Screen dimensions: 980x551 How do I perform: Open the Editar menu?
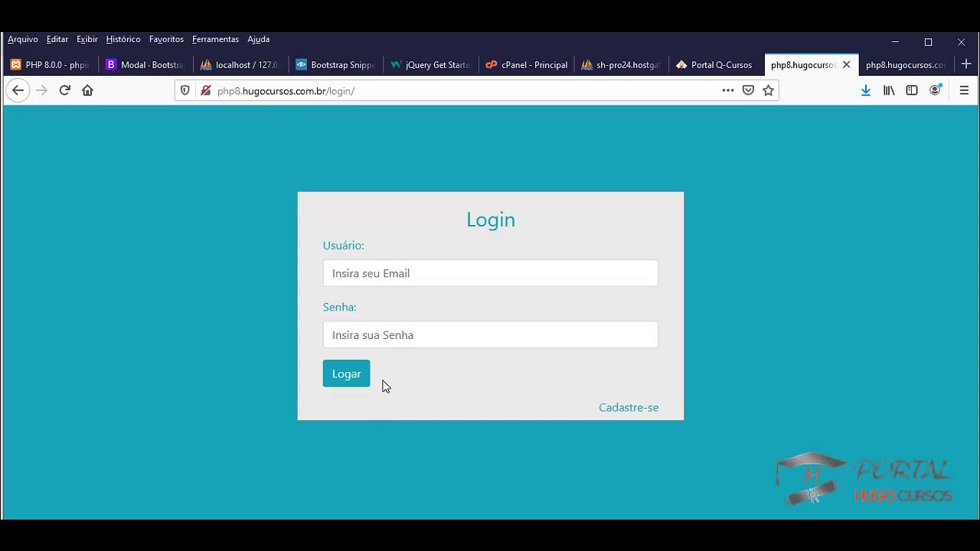pos(57,39)
